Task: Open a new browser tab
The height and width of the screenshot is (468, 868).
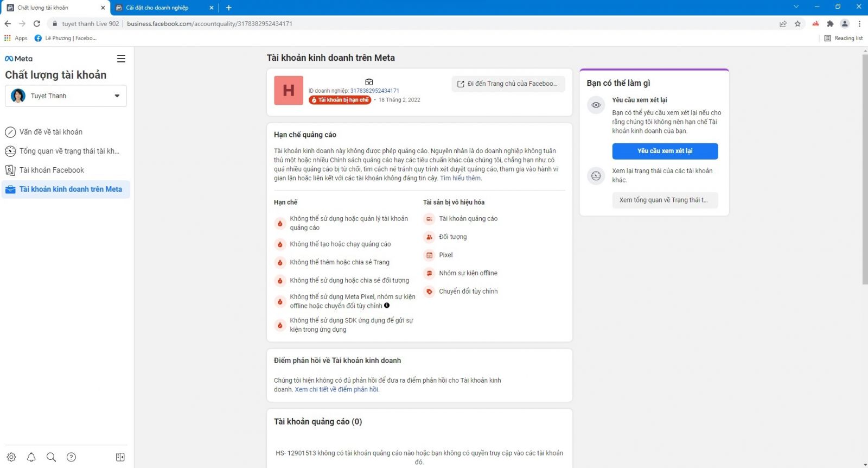Action: tap(229, 8)
